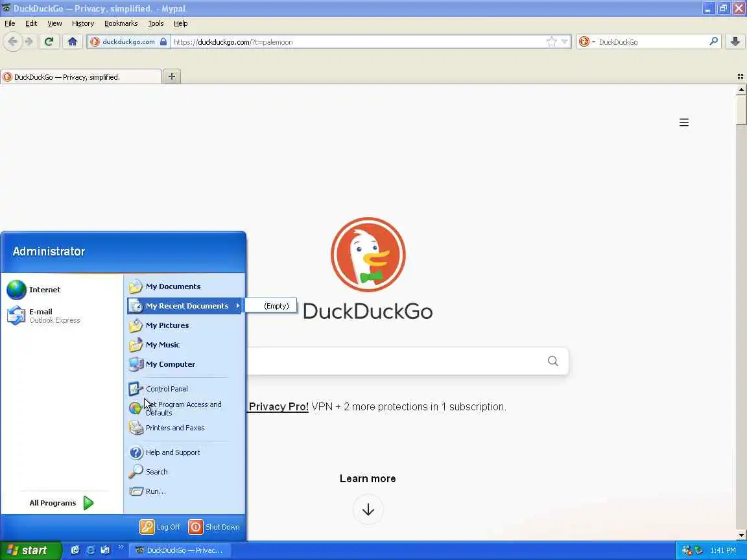Screen dimensions: 747x560
Task: Open the File menu
Action: click(10, 23)
